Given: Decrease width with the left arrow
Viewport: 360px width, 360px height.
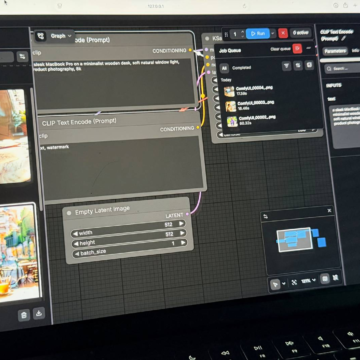Looking at the screenshot, I should (76, 233).
